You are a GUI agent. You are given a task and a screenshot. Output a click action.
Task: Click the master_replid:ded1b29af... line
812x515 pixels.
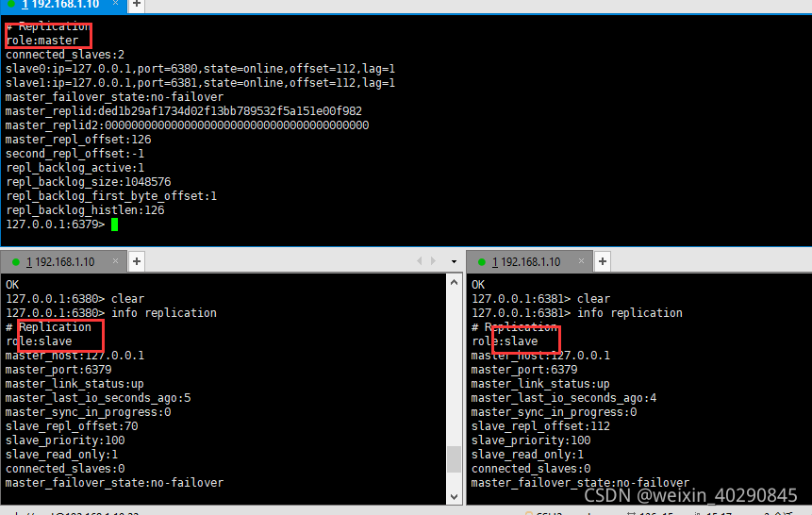point(184,111)
